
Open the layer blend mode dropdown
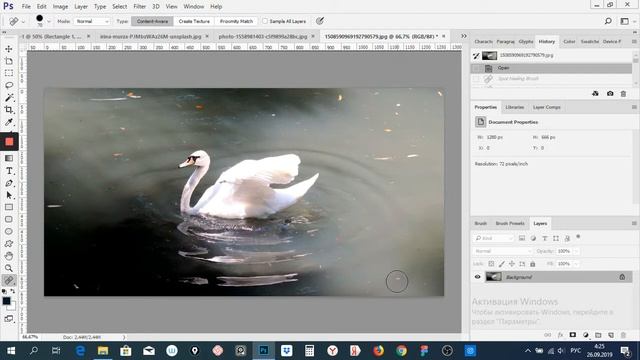502,251
